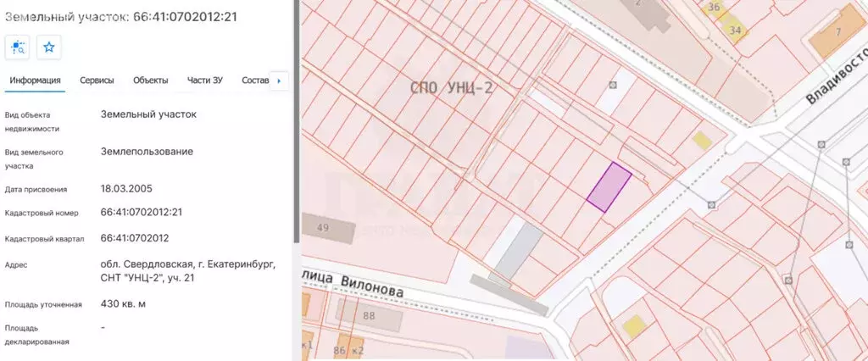868x361 pixels.
Task: Click building 36 on the map
Action: [714, 7]
